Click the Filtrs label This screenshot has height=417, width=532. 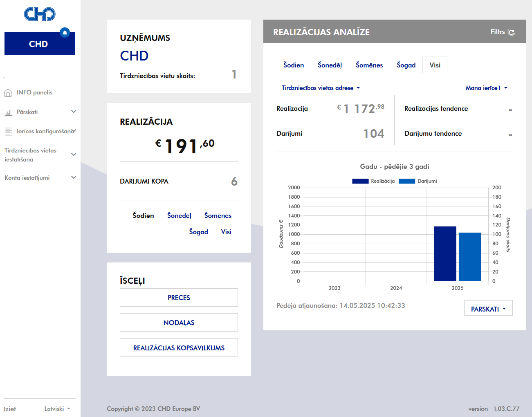[498, 31]
